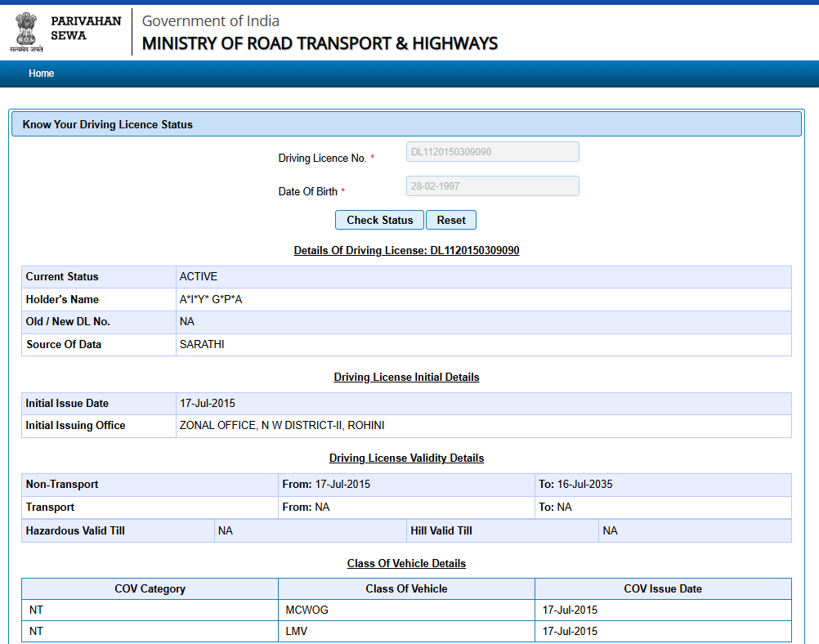819x644 pixels.
Task: Click the Driving License Validity Details heading
Action: click(406, 458)
